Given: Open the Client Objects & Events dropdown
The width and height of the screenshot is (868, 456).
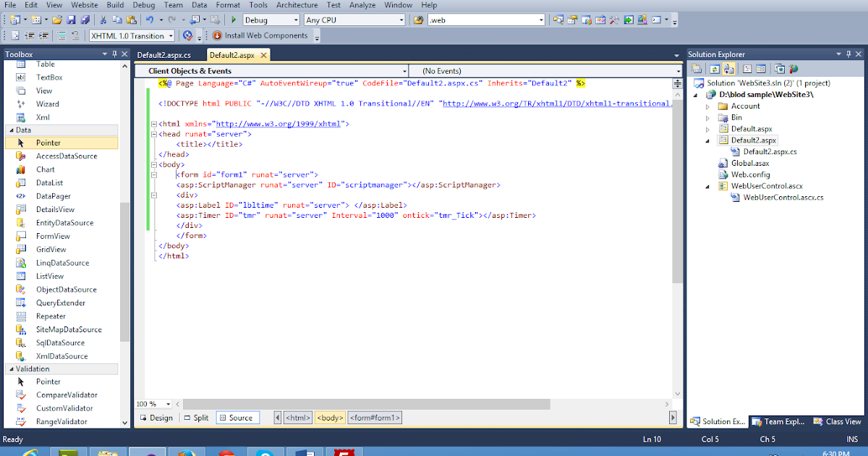Looking at the screenshot, I should click(x=405, y=69).
